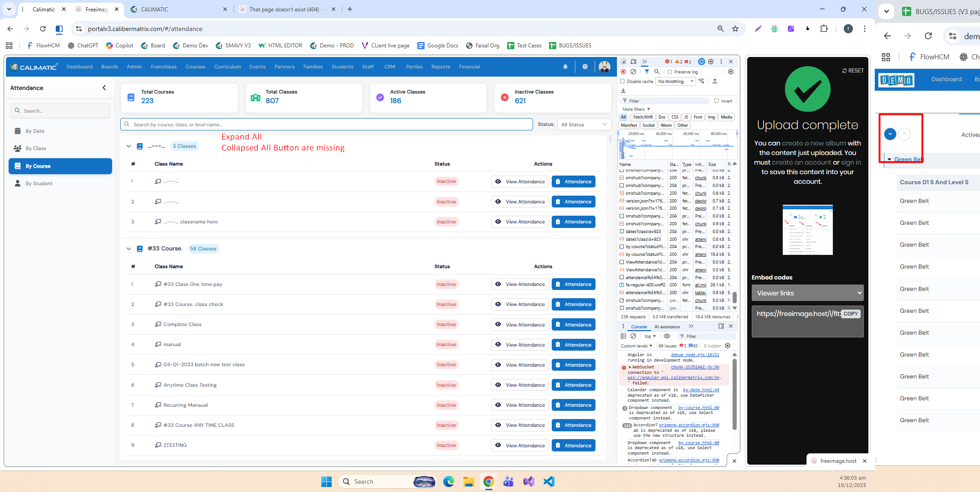980x492 pixels.
Task: Focus the Attendance sidebar Search field
Action: click(x=60, y=111)
